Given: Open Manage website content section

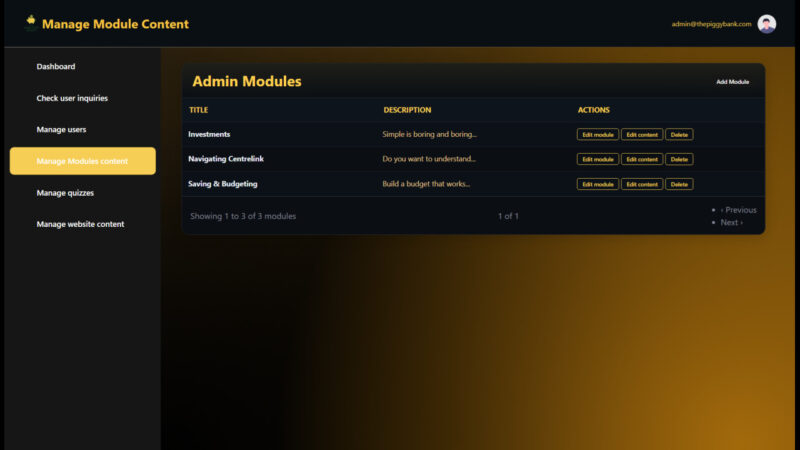Looking at the screenshot, I should 80,224.
